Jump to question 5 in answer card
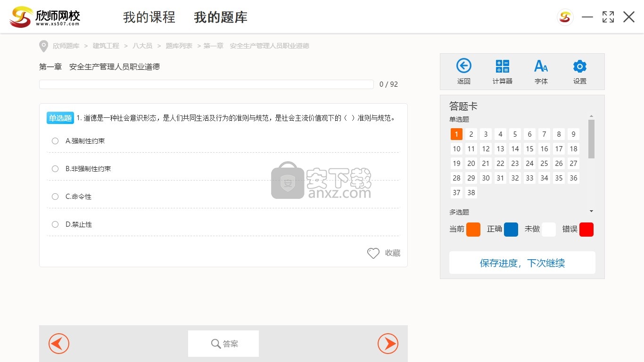This screenshot has height=362, width=644. tap(515, 134)
